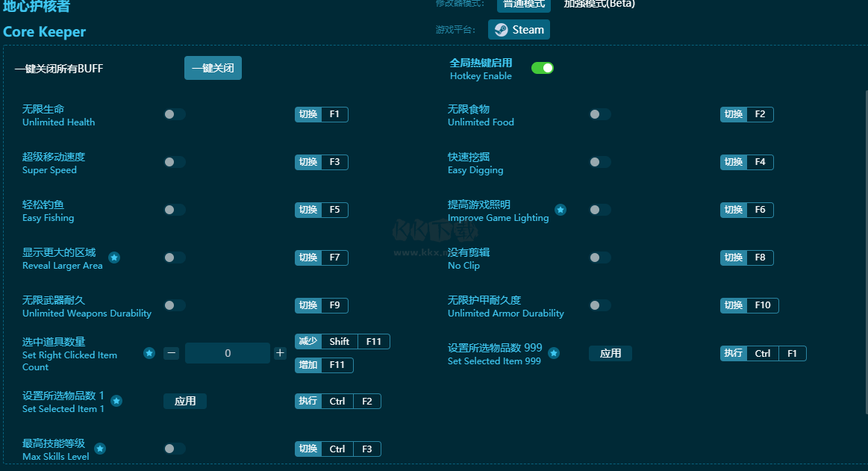Screen dimensions: 868x471
Task: Click star icon next to Improve Game Lighting
Action: pos(561,210)
